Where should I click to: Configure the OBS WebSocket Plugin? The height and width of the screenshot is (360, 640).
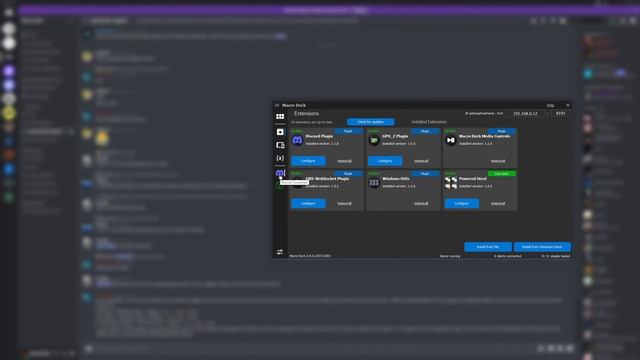click(308, 203)
